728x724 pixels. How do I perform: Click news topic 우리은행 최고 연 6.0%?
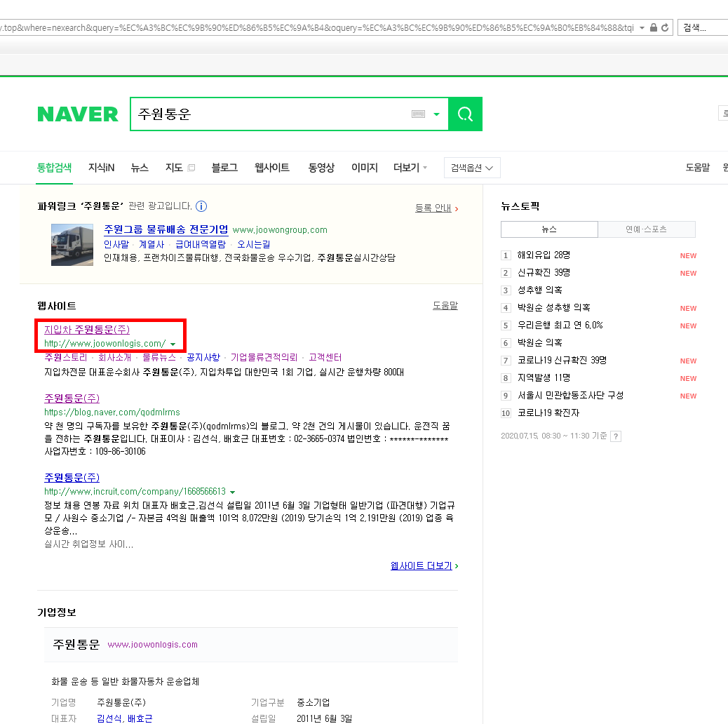[560, 325]
